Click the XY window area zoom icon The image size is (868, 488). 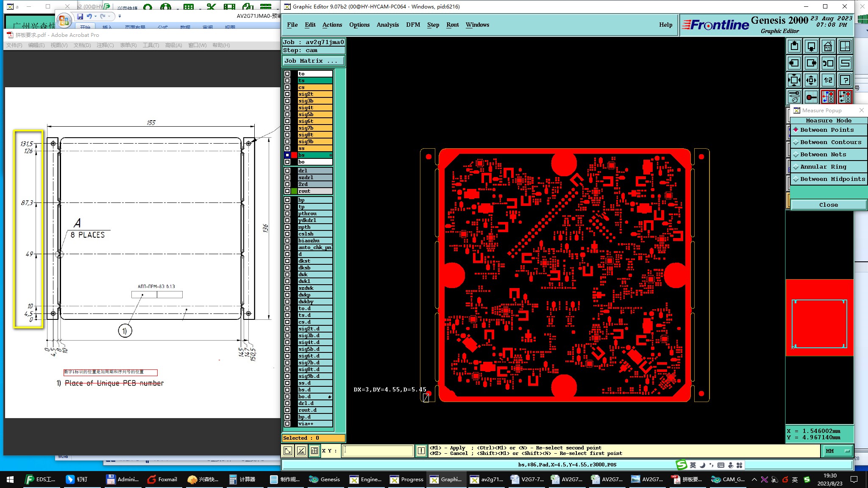[x=845, y=46]
